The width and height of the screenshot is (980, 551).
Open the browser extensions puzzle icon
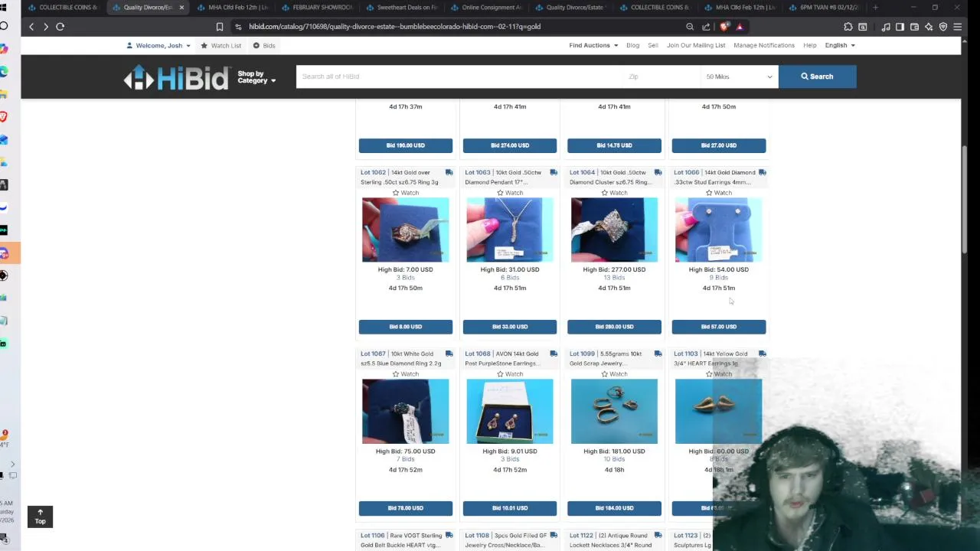[848, 27]
